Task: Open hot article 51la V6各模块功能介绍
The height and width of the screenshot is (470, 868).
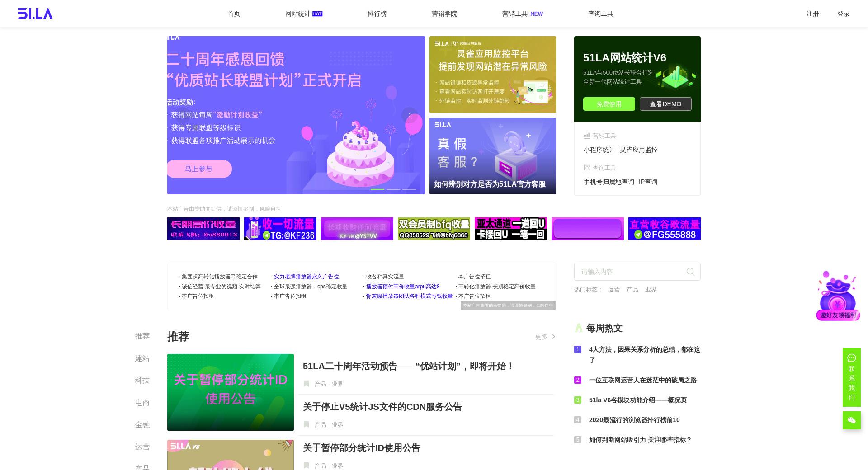Action: [x=637, y=400]
